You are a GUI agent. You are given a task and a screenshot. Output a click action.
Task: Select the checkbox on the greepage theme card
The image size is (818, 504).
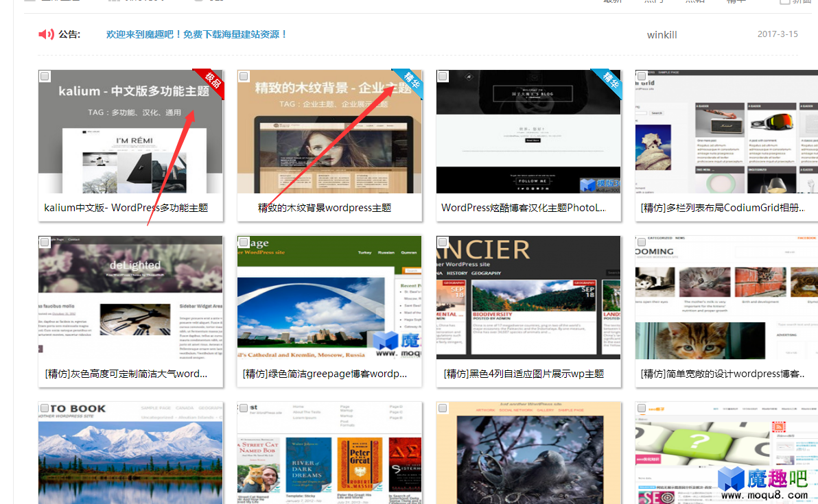tap(244, 242)
